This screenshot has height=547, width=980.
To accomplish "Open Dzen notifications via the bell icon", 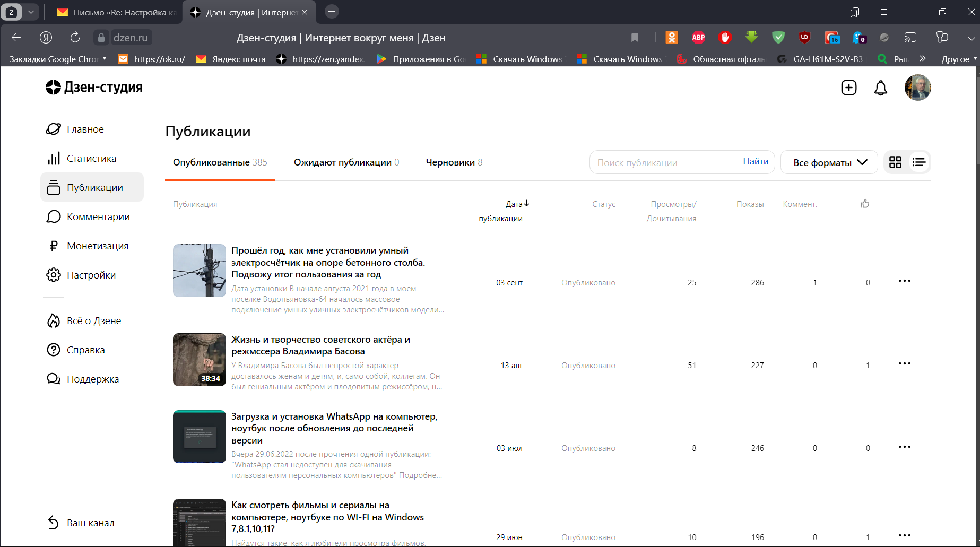I will 880,88.
